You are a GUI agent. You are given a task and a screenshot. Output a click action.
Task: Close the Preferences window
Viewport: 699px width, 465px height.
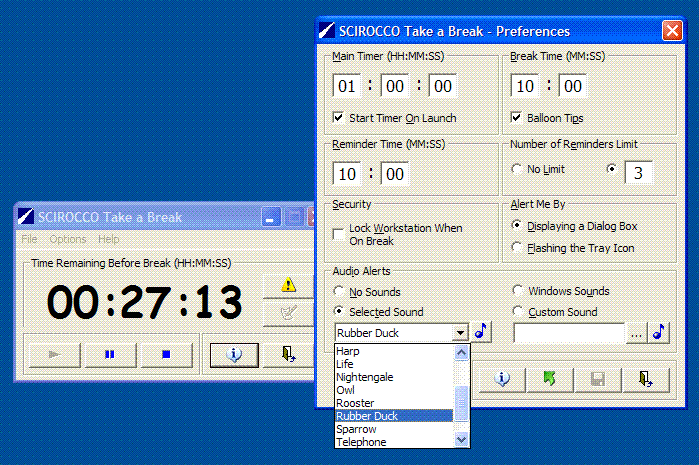coord(672,31)
